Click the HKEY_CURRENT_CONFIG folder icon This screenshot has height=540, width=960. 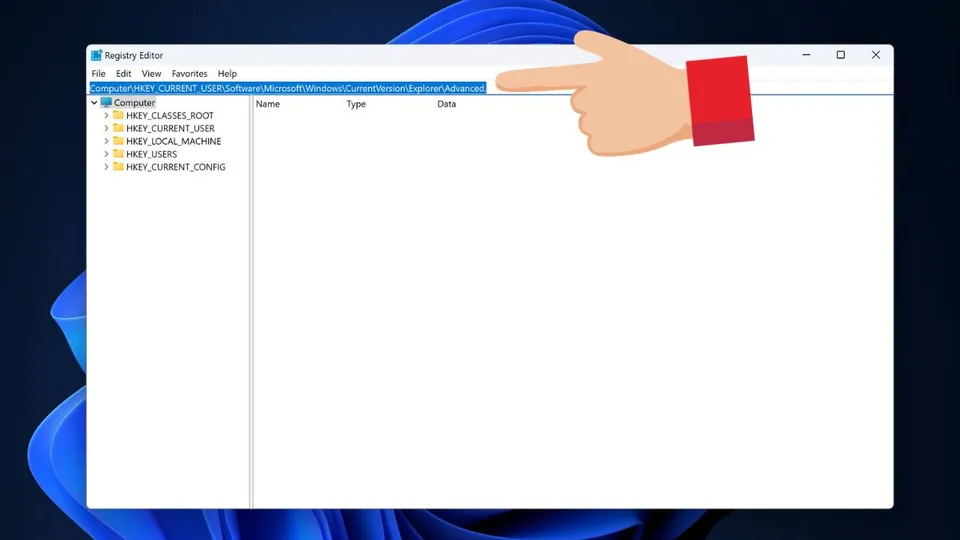click(x=118, y=167)
